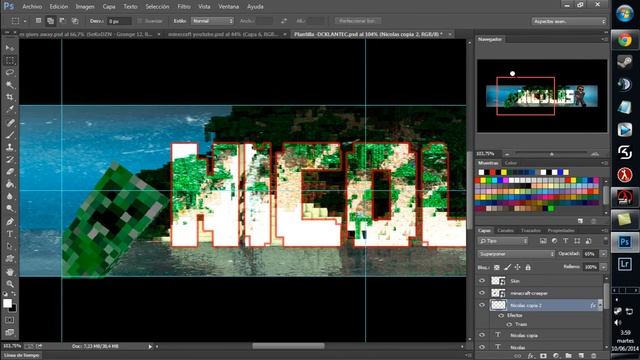Viewport: 640px width, 360px height.
Task: Click the foreground color swatch
Action: (7, 303)
